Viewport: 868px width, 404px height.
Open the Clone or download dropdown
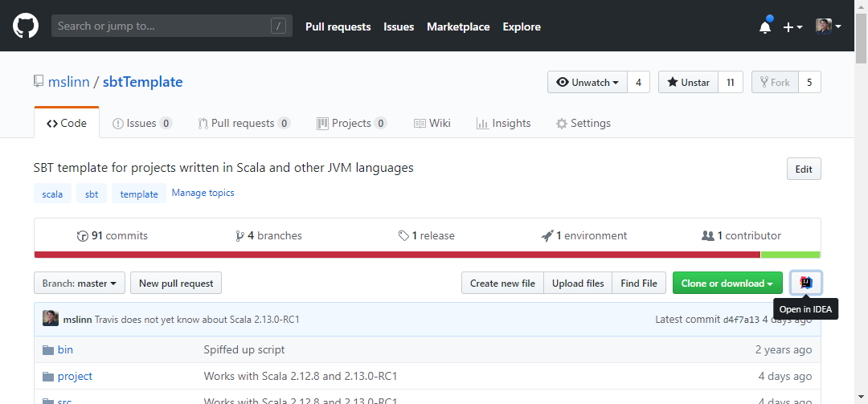pyautogui.click(x=727, y=283)
